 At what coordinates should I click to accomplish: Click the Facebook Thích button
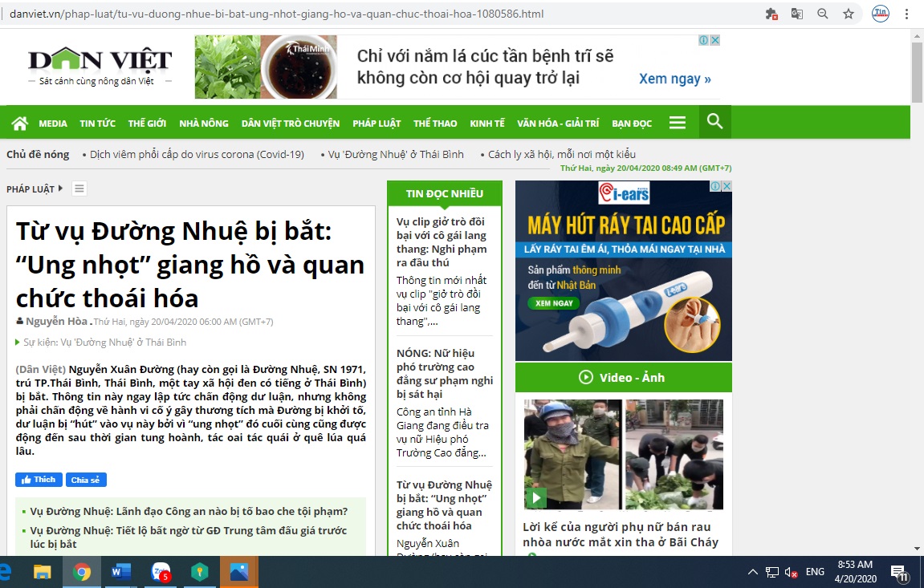coord(39,480)
